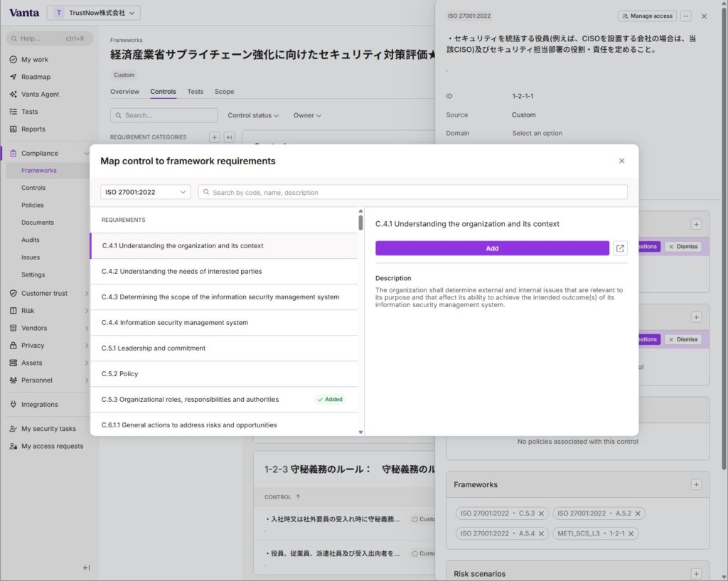Add a requirement category with plus icon
The width and height of the screenshot is (728, 581).
(214, 137)
